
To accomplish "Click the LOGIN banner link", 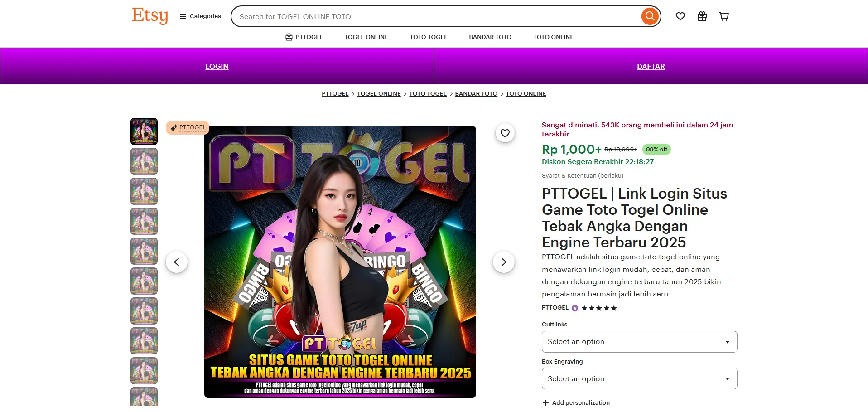I will [x=217, y=67].
